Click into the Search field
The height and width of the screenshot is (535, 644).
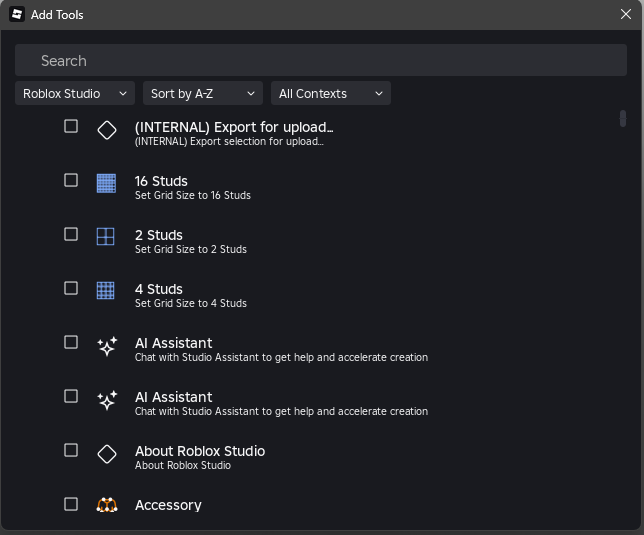pyautogui.click(x=321, y=60)
